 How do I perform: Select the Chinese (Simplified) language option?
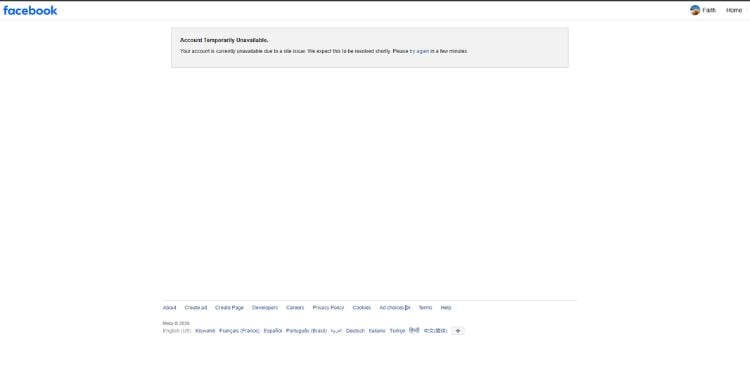(435, 331)
